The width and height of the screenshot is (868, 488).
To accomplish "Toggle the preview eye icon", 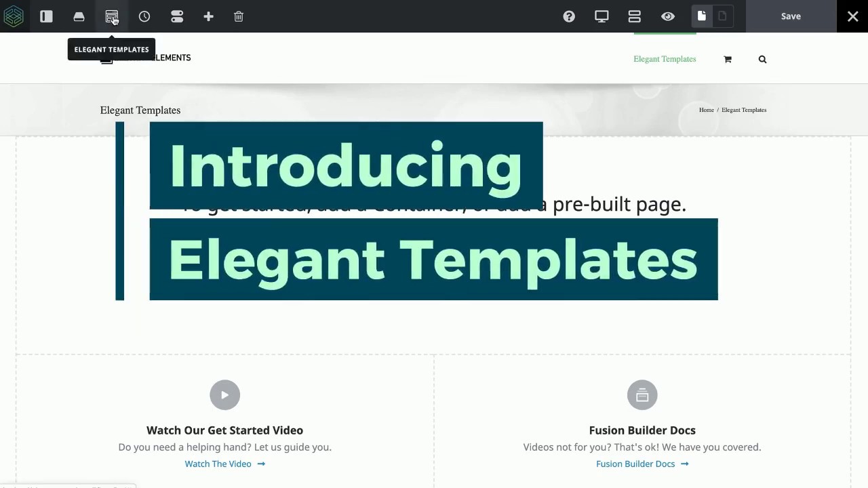I will (x=668, y=16).
